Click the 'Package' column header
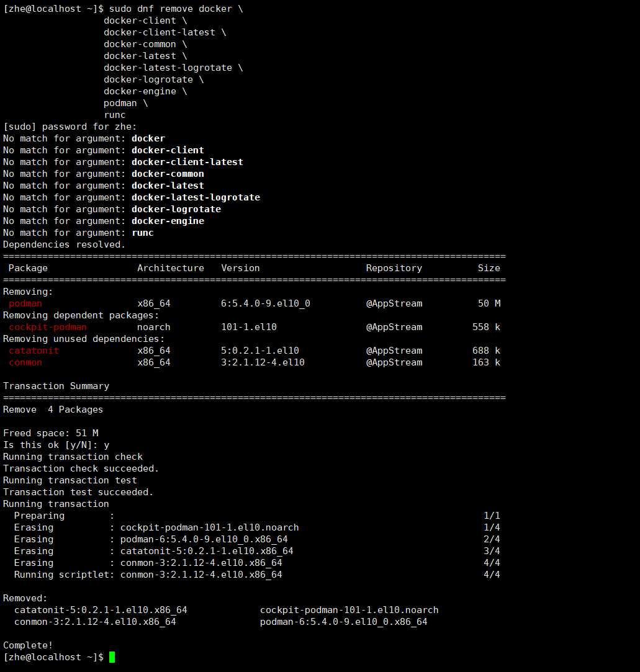This screenshot has height=672, width=640. 28,268
